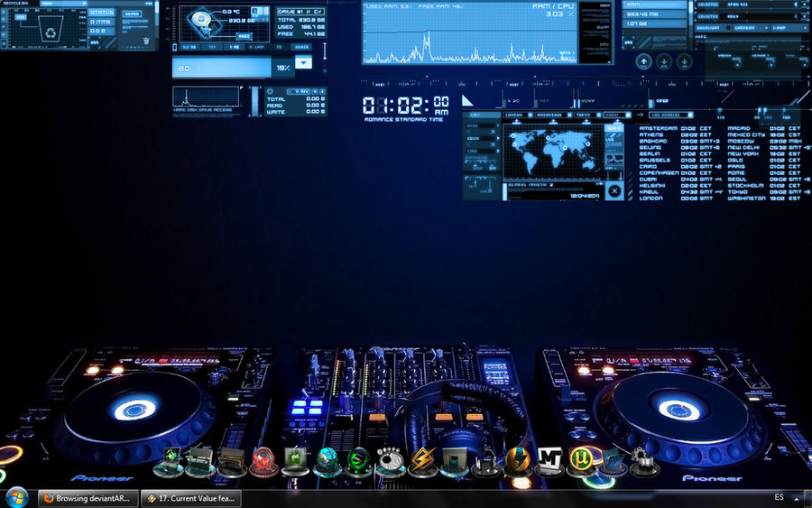Launch the teal globe dock icon
812x508 pixels.
(327, 462)
